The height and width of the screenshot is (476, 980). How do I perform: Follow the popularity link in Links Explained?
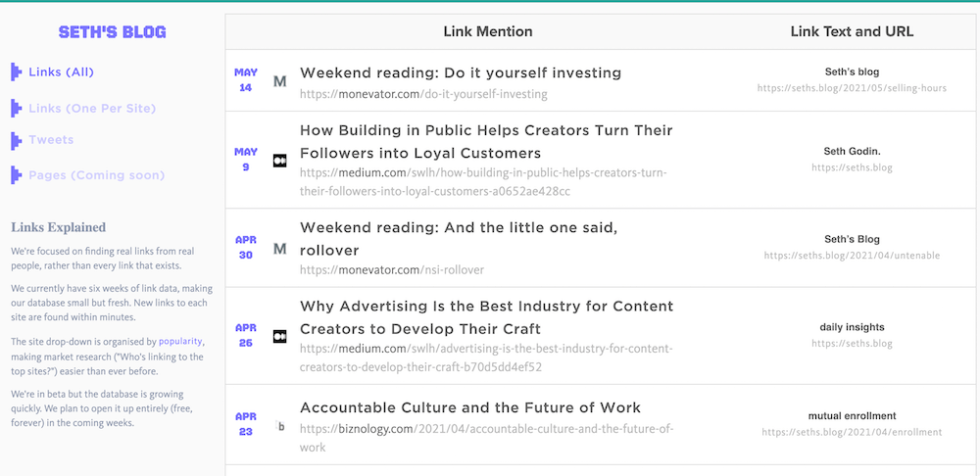click(180, 342)
